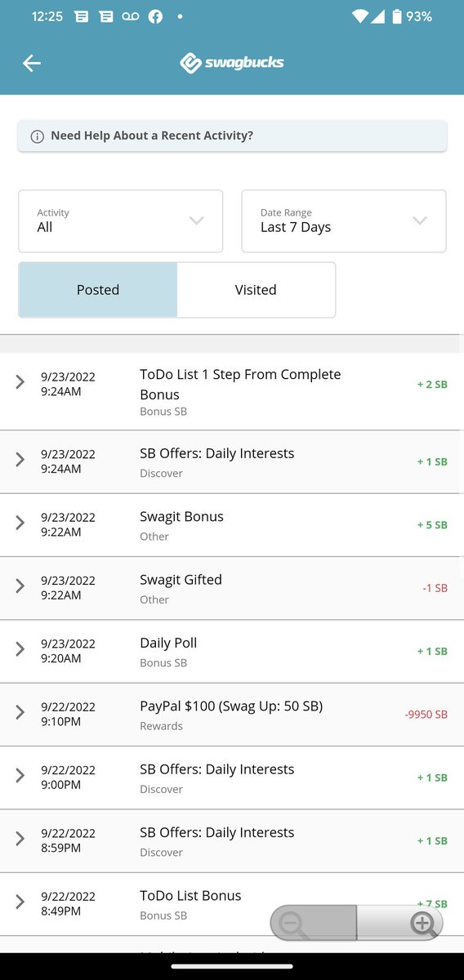The image size is (464, 980).
Task: Tap the Swagbucks logo
Action: point(232,63)
